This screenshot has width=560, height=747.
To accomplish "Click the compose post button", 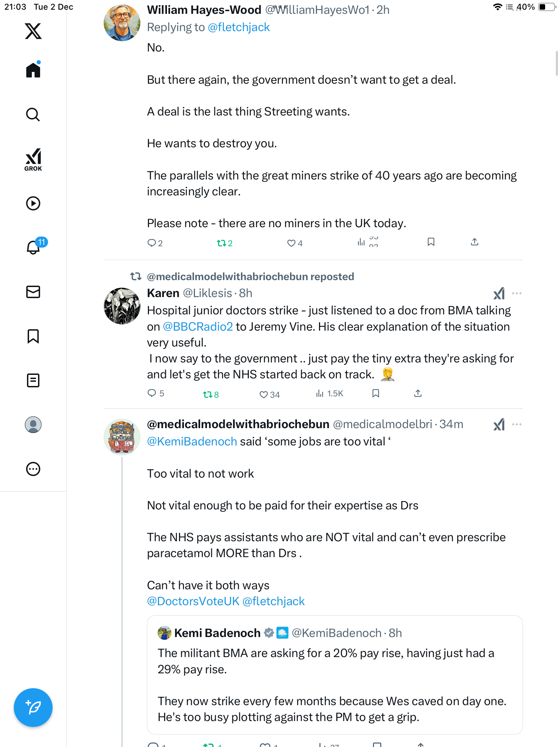I will point(33,707).
